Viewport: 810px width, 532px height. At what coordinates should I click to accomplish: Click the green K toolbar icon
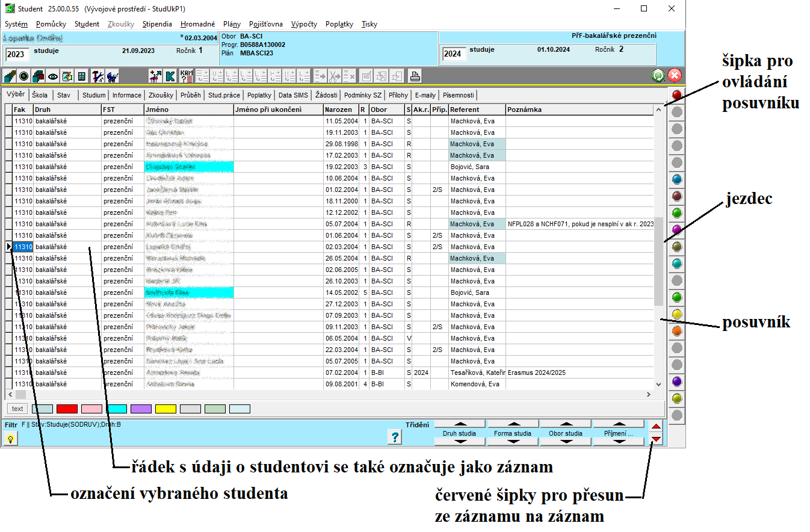(x=170, y=76)
